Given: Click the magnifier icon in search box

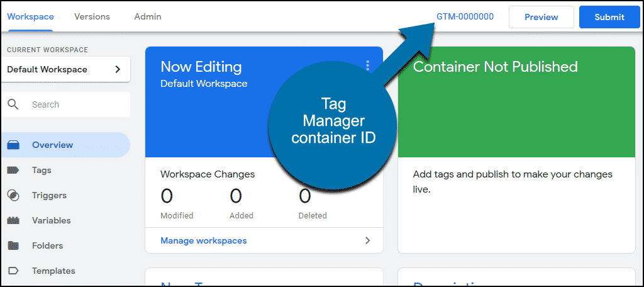Looking at the screenshot, I should (x=13, y=104).
